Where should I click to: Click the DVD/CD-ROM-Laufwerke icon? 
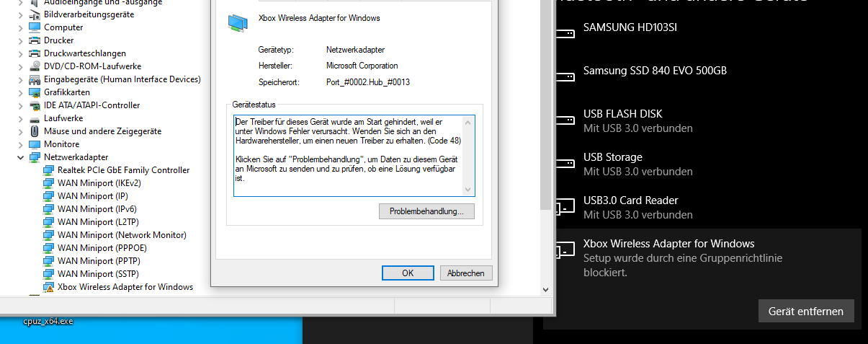[x=35, y=66]
